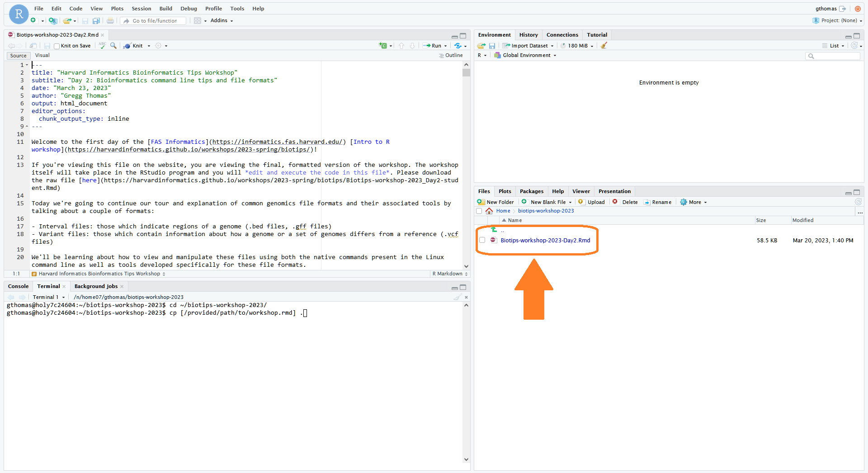Refresh the Files pane listing
This screenshot has width=868, height=473.
point(858,202)
